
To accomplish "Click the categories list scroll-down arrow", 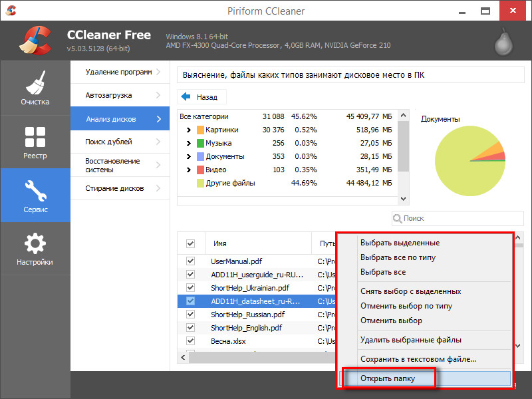I will [x=403, y=199].
